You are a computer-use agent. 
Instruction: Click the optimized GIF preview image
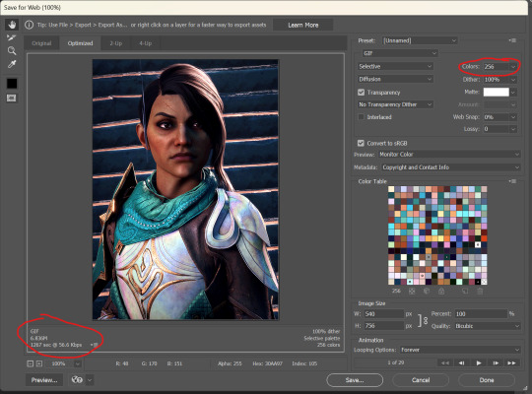[x=185, y=189]
